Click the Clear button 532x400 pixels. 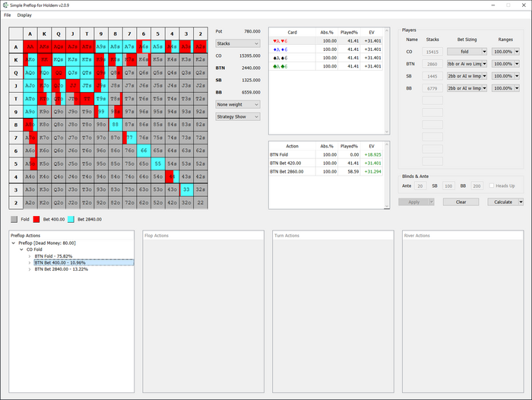click(x=461, y=202)
